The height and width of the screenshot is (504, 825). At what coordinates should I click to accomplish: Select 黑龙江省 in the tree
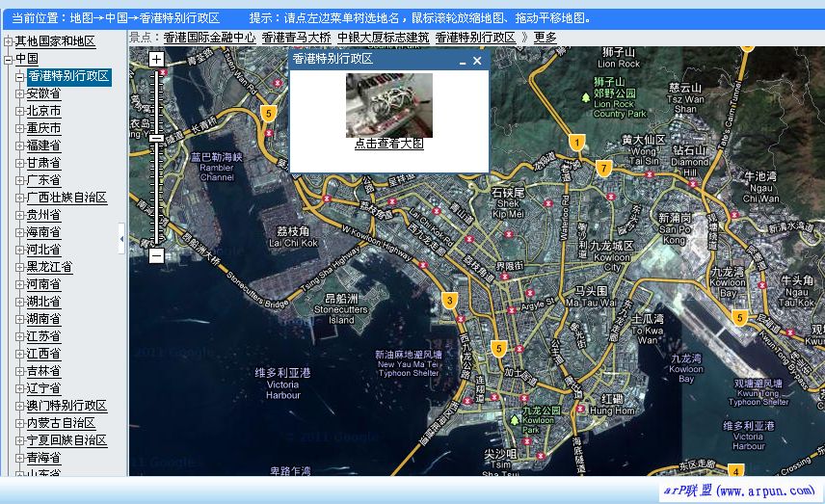49,267
